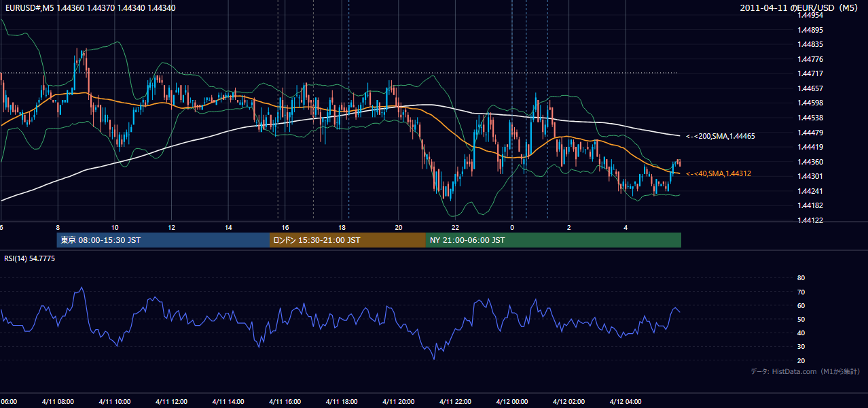Click hour label 8 under price chart

point(58,227)
